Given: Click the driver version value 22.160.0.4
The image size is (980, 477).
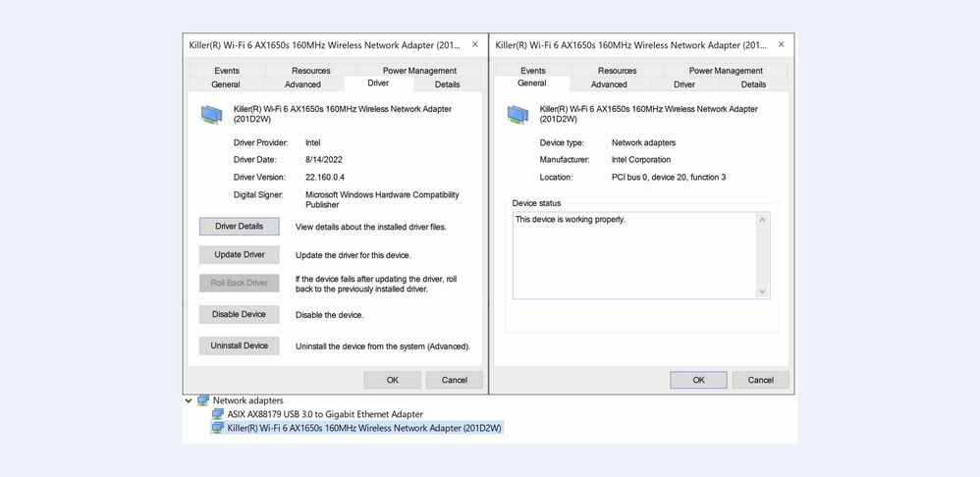Looking at the screenshot, I should coord(325,177).
